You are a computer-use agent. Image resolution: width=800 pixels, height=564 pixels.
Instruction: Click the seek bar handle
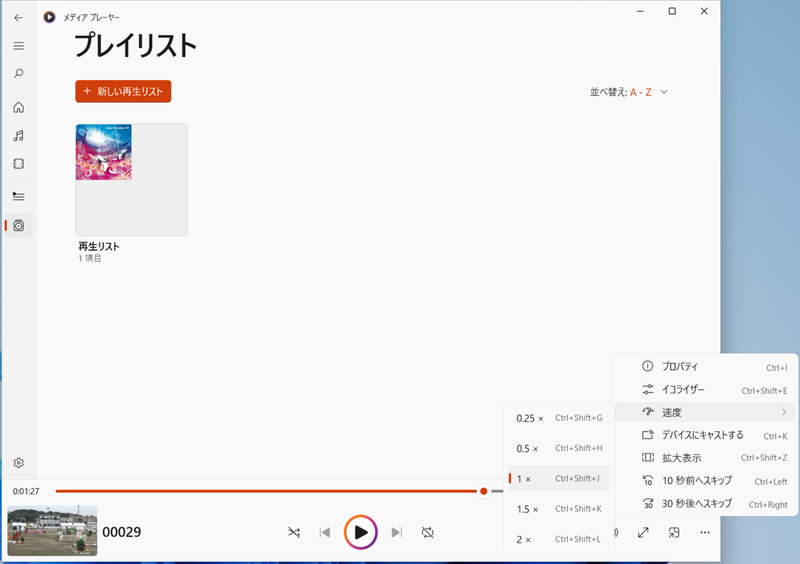[484, 492]
